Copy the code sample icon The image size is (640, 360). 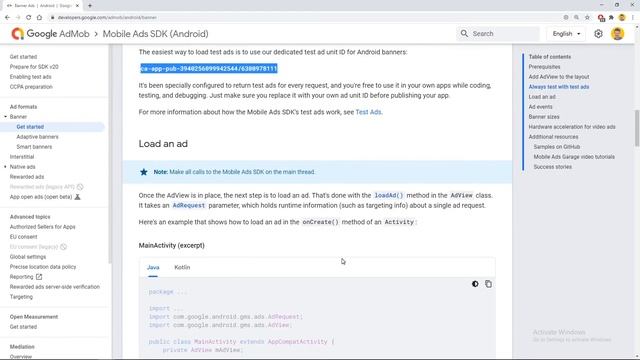(489, 284)
